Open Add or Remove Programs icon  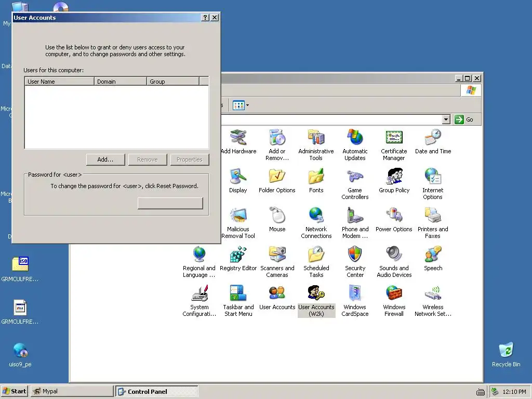277,137
